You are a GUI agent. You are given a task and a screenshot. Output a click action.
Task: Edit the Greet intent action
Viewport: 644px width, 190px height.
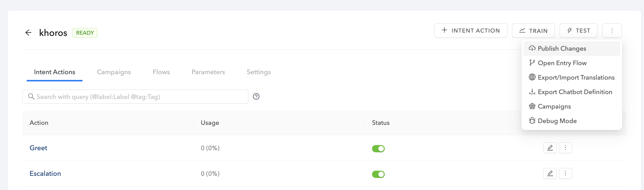coord(550,148)
